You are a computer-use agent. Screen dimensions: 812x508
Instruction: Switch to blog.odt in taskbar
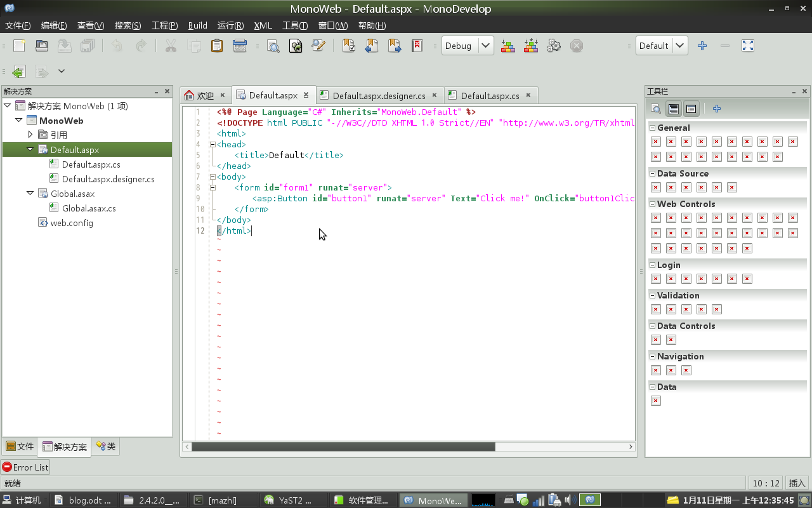pos(84,500)
